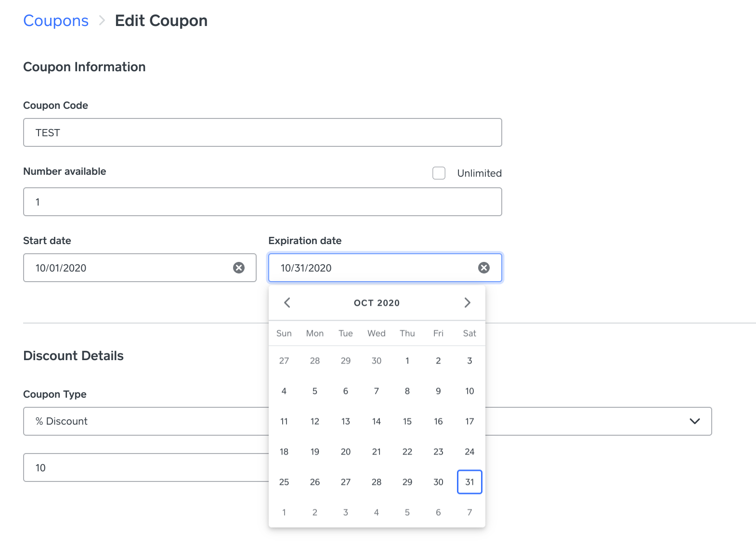Choose October 1 in the calendar
Screen dimensions: 756x545
(407, 361)
